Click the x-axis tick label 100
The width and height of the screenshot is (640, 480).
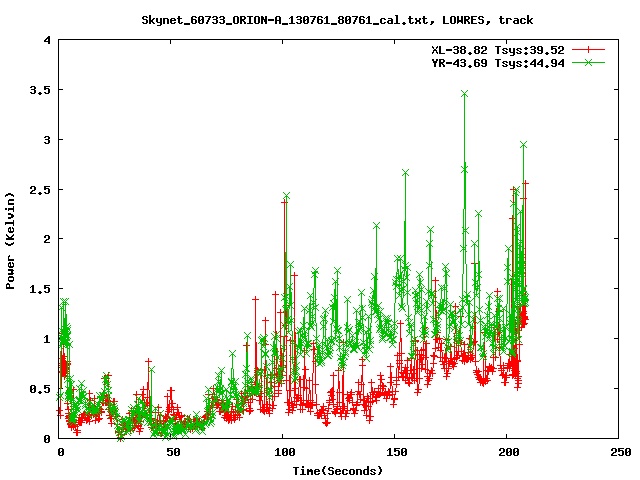pyautogui.click(x=284, y=452)
